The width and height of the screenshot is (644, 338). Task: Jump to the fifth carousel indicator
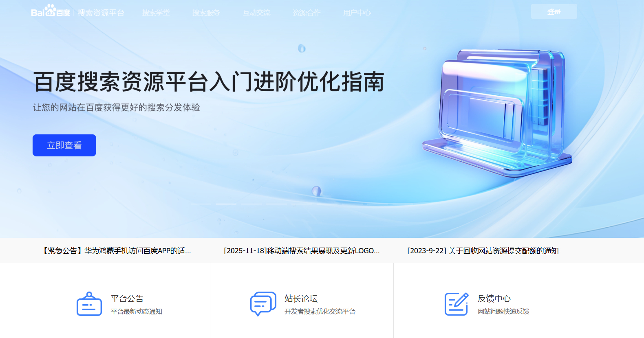tap(302, 204)
